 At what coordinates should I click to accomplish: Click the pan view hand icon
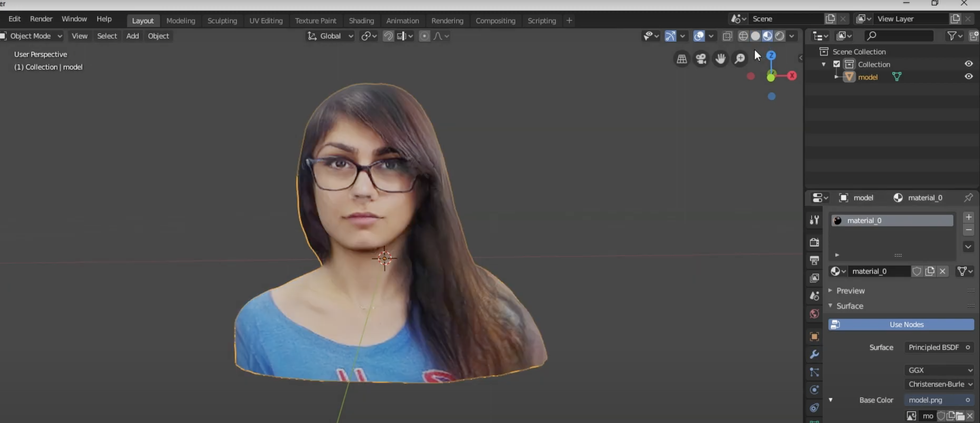point(720,59)
